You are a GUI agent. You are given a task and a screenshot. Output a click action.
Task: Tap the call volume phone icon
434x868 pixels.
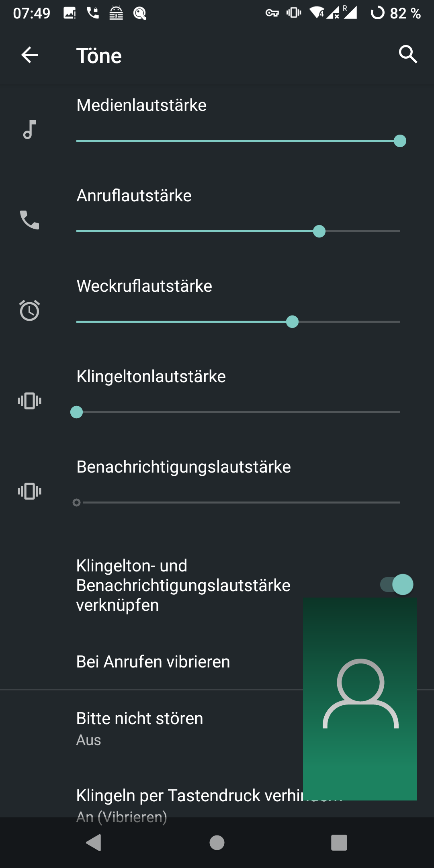(x=29, y=220)
